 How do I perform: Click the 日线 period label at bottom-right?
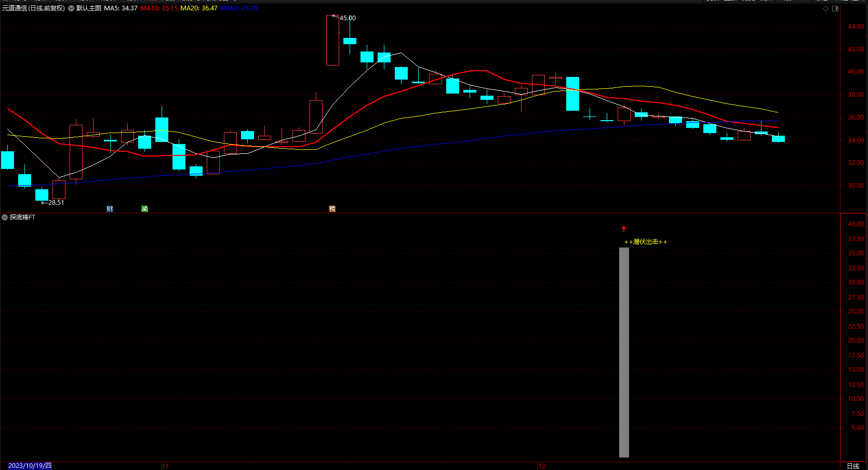tap(853, 466)
